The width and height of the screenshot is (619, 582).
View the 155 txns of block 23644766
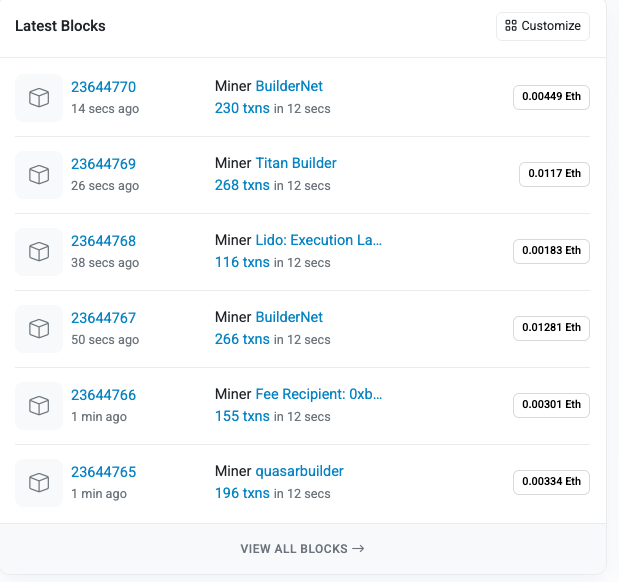pos(242,416)
